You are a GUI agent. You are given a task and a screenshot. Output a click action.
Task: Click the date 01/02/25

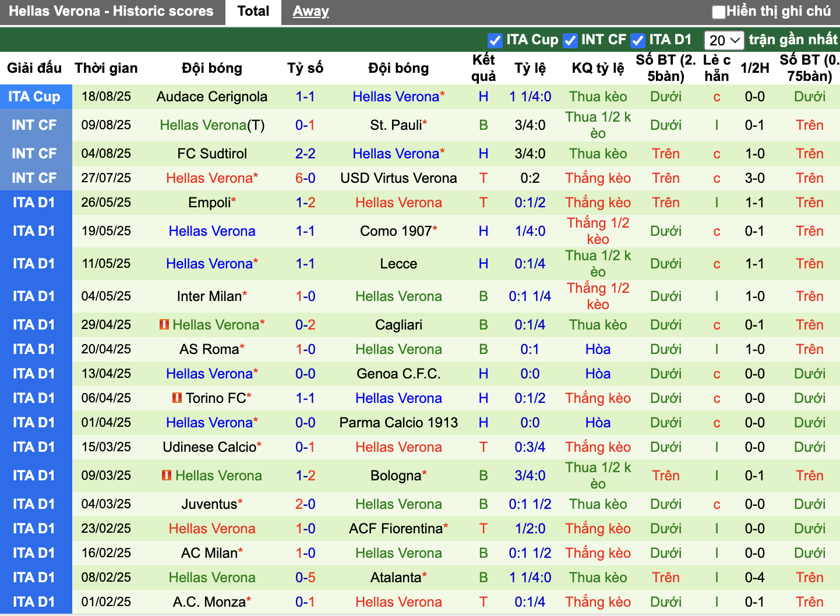[x=106, y=602]
